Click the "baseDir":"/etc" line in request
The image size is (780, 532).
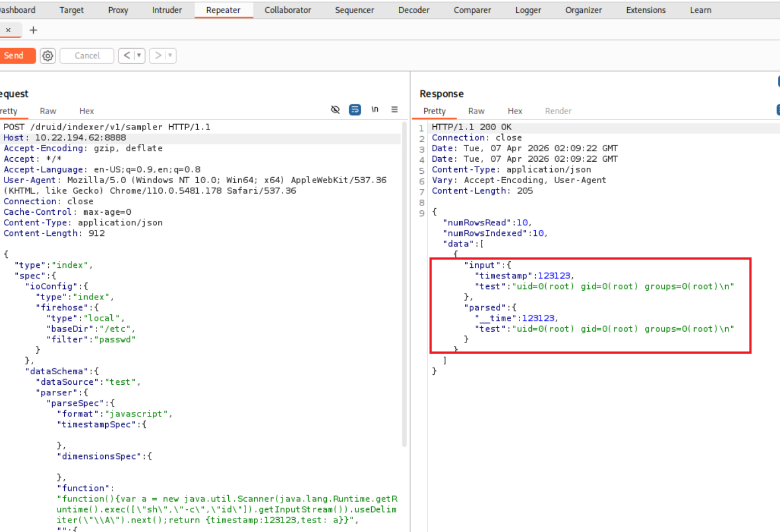tap(91, 329)
